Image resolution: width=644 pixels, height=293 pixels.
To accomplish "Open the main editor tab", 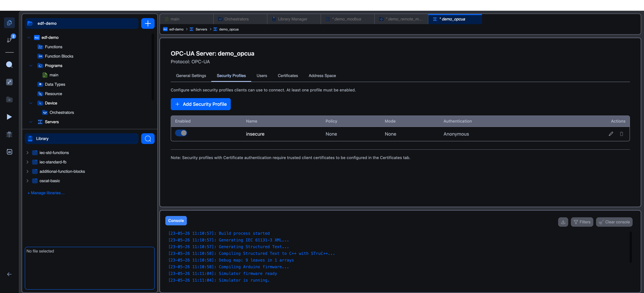I will tap(186, 19).
